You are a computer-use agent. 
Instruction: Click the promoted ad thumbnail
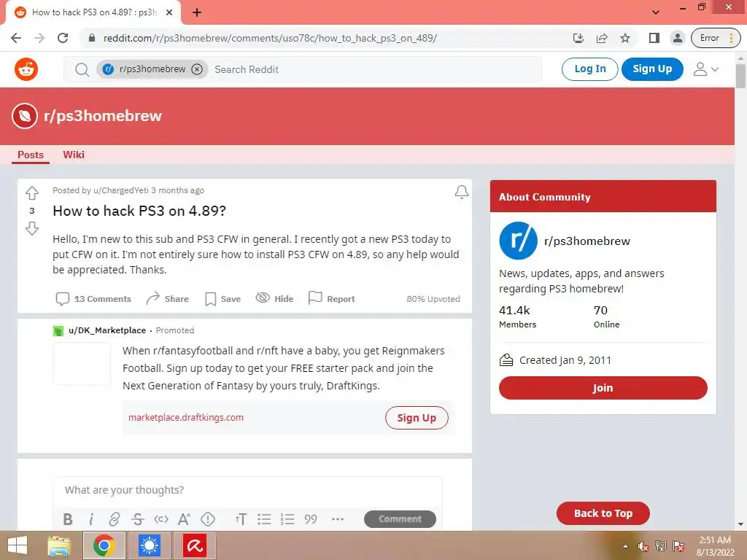point(82,364)
